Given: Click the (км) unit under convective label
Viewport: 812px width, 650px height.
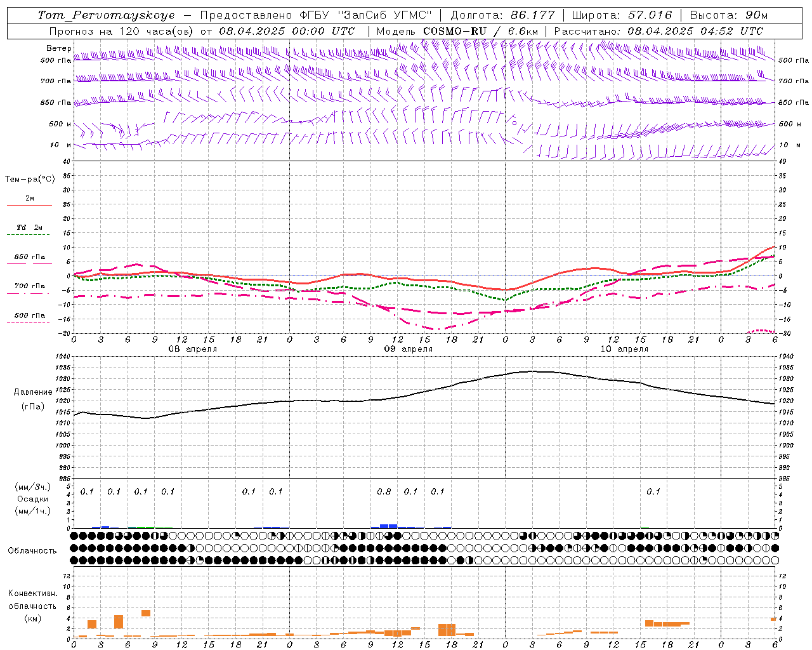Looking at the screenshot, I should pos(32,618).
